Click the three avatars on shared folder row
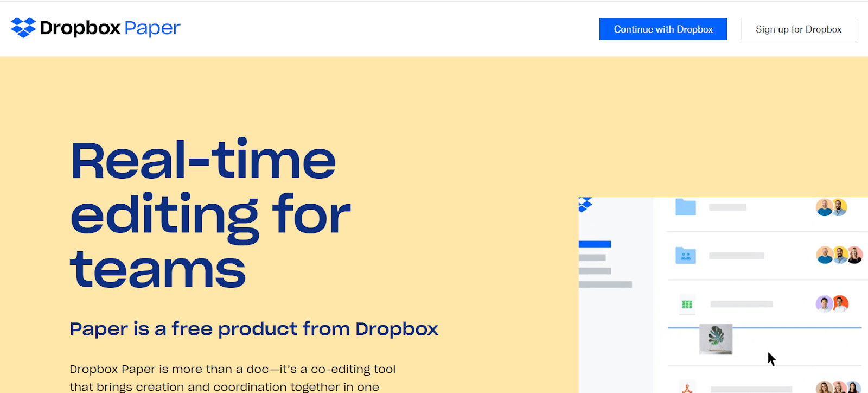 (839, 255)
